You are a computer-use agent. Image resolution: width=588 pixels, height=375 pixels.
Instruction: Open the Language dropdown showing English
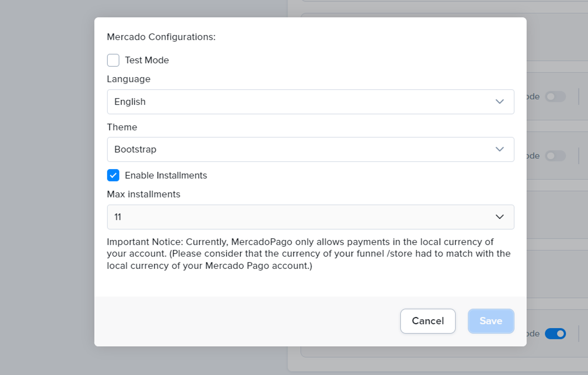[310, 102]
